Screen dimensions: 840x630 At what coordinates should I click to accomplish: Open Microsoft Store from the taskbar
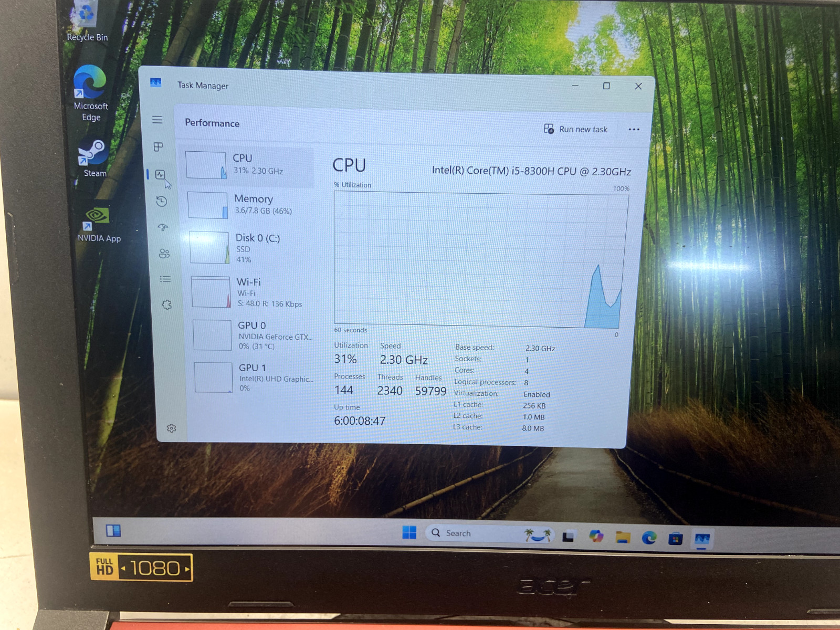click(676, 539)
